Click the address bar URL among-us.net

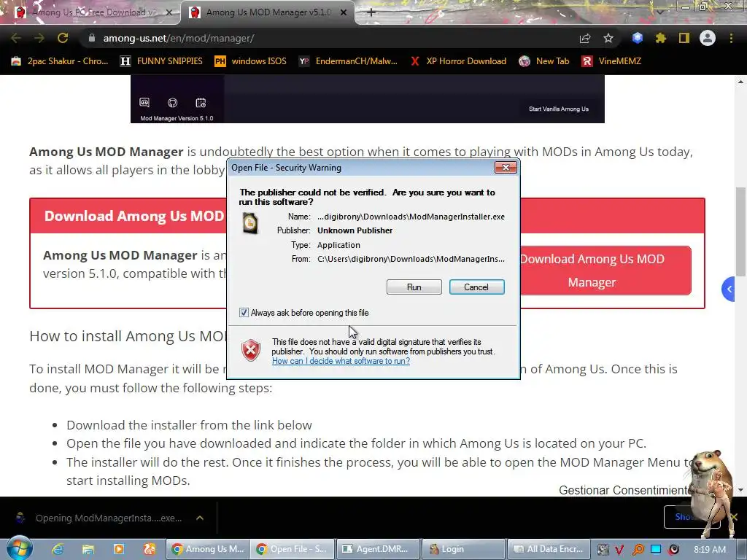(x=178, y=38)
